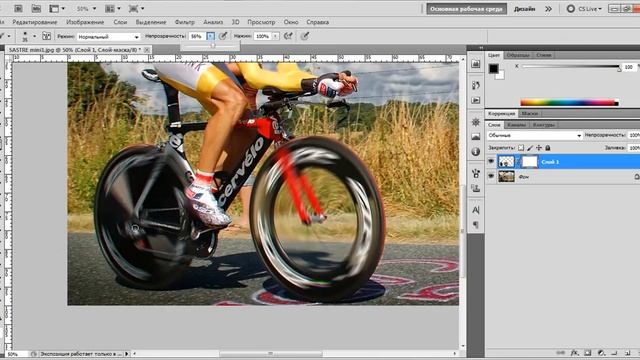Hide the Фон layer
The image size is (640, 360).
click(491, 176)
